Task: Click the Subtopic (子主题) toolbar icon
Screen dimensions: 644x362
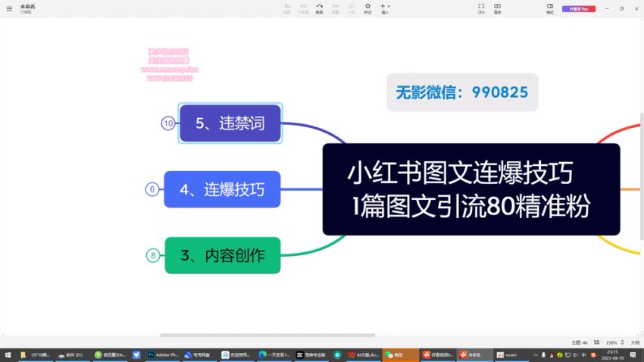Action: tap(303, 8)
